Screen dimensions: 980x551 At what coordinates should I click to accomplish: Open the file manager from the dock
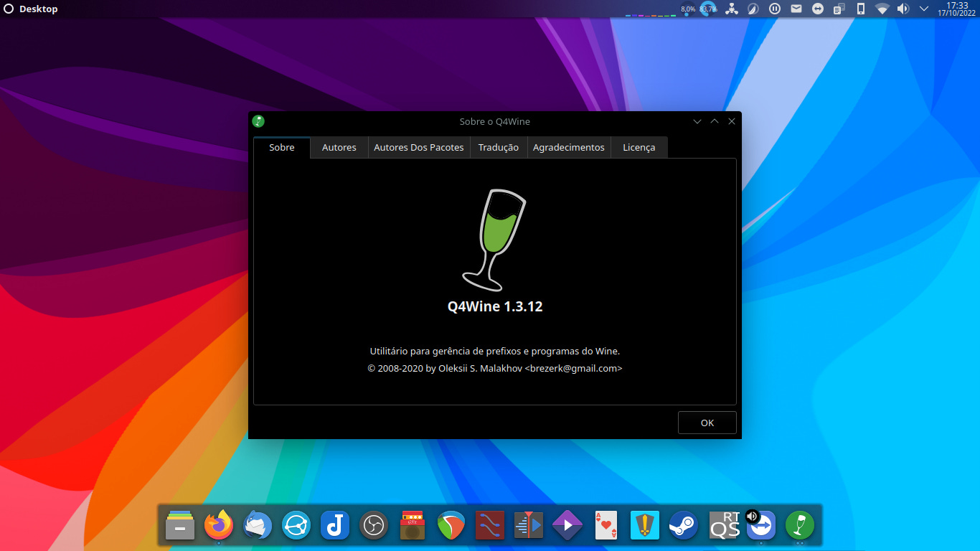pyautogui.click(x=180, y=526)
